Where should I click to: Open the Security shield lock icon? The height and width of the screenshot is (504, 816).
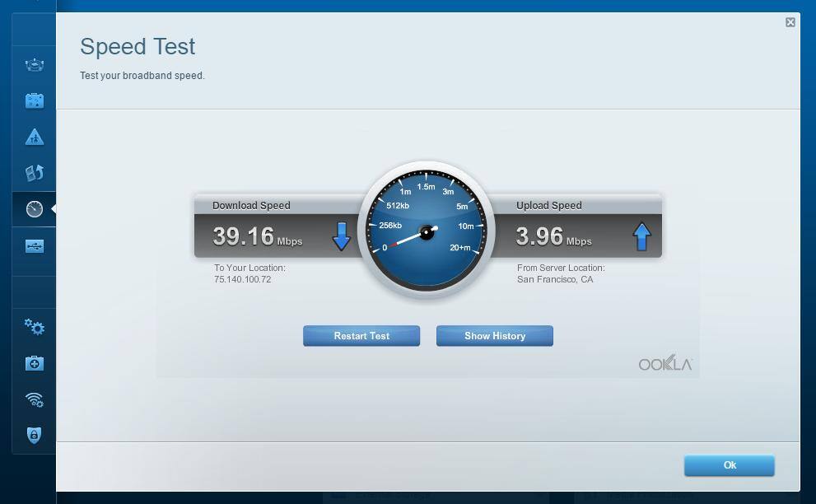tap(34, 435)
